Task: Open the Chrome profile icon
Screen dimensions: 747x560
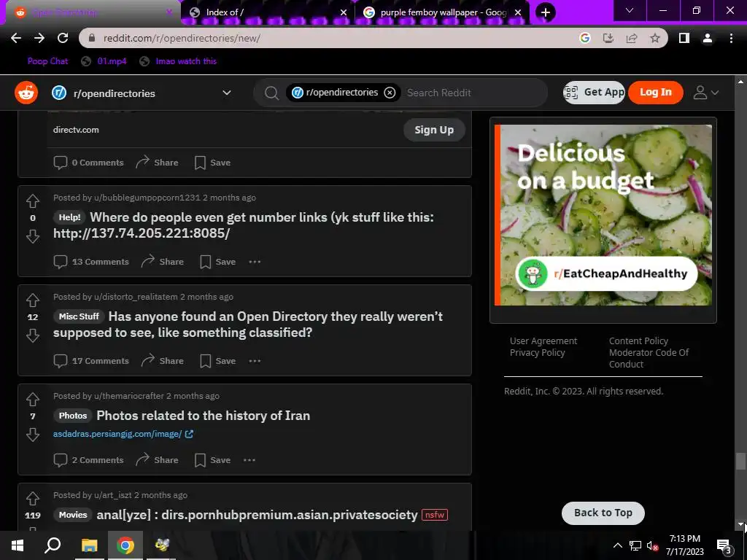Action: [x=708, y=38]
